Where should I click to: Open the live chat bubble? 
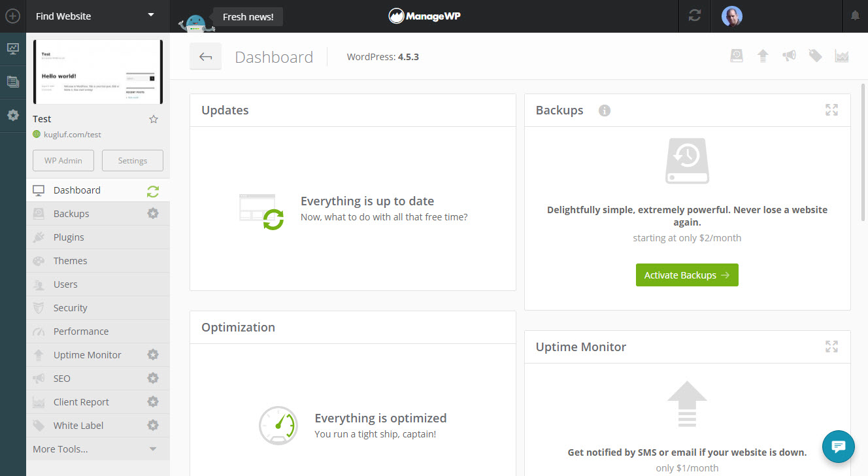coord(839,447)
